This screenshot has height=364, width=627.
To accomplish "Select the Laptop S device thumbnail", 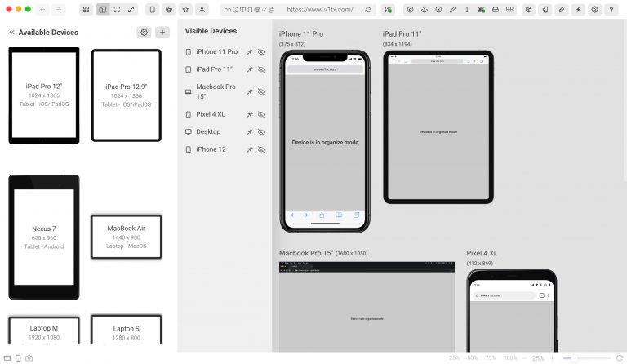I will [127, 330].
